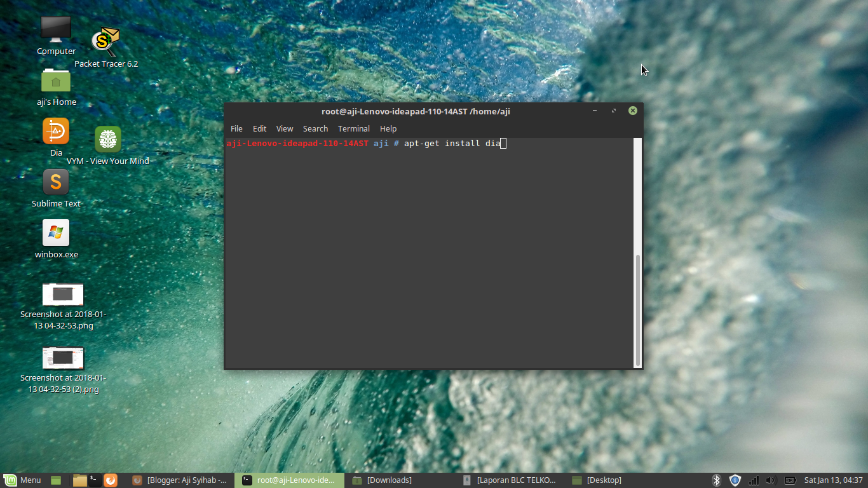The width and height of the screenshot is (868, 488).
Task: Open the terminal Search menu
Action: 315,128
